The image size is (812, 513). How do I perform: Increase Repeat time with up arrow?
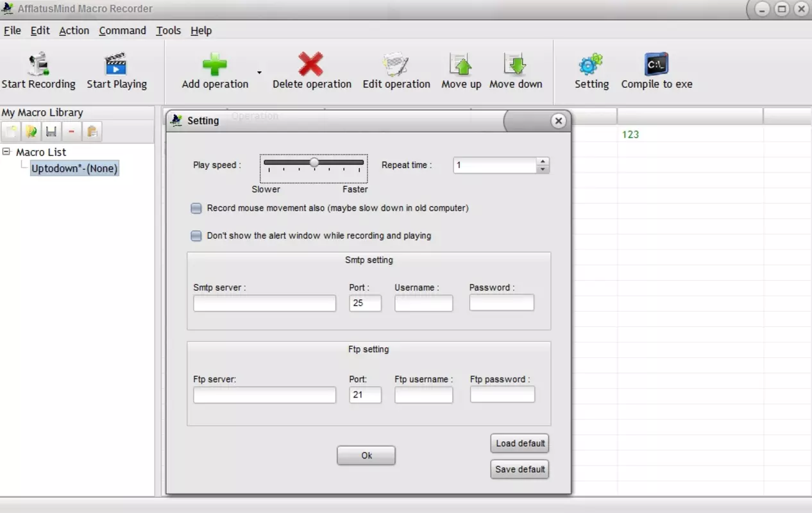click(x=543, y=162)
